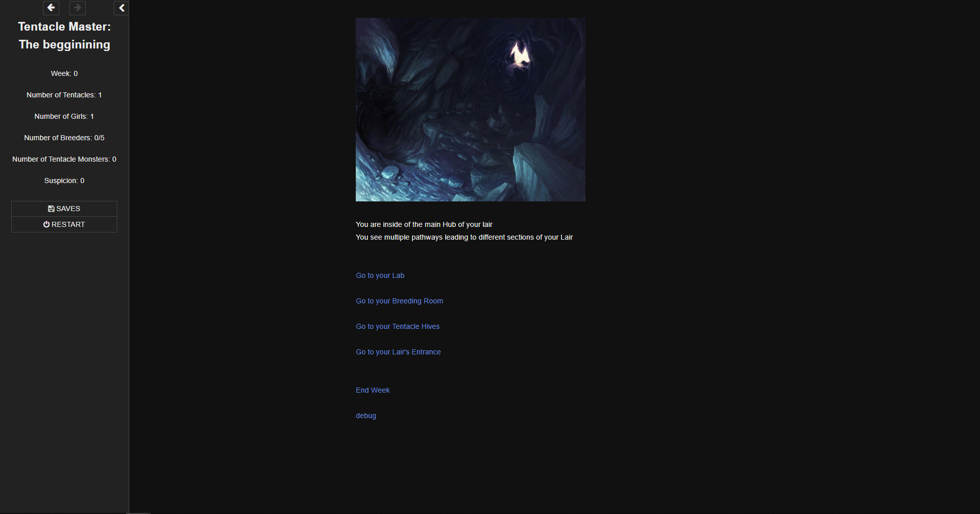Follow the Go to your Lab link

click(380, 275)
